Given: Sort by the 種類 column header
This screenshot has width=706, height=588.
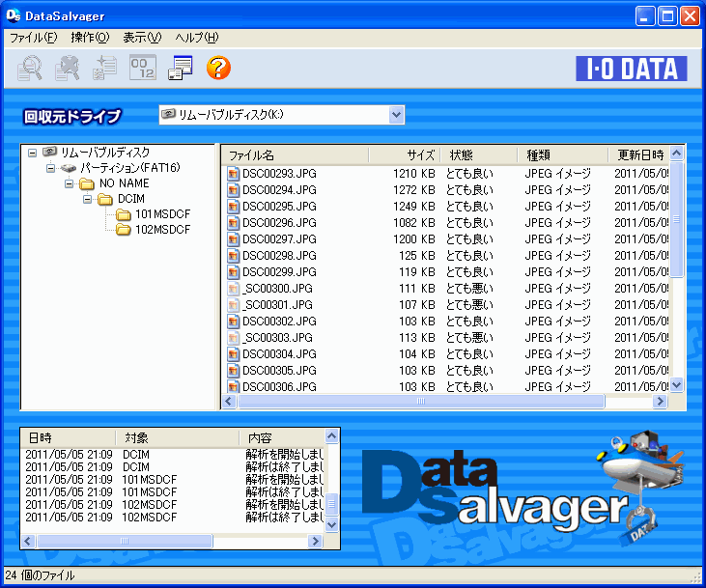Looking at the screenshot, I should pyautogui.click(x=562, y=155).
